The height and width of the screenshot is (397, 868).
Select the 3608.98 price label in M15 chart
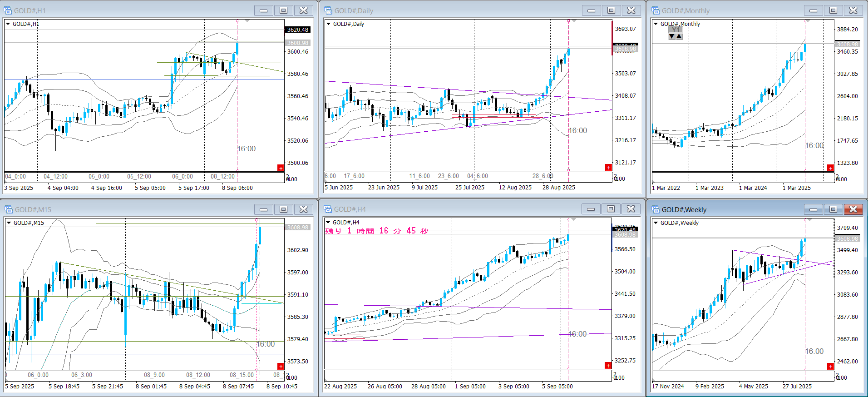(x=297, y=227)
